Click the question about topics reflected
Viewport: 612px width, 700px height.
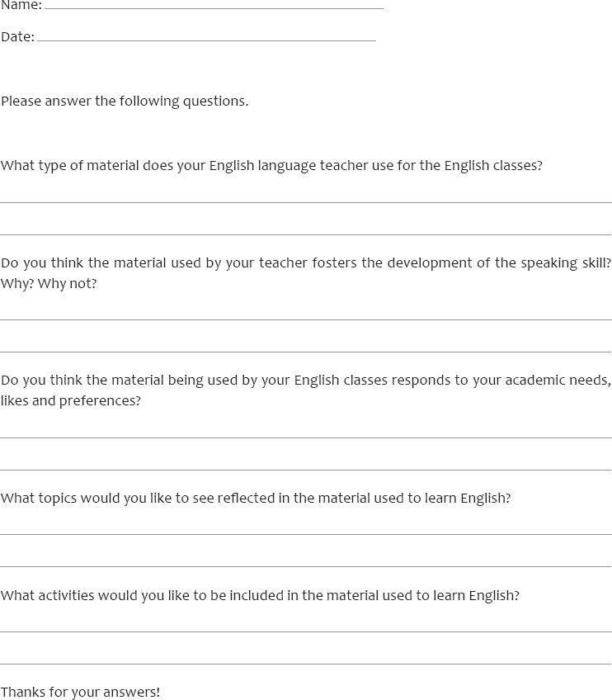pyautogui.click(x=256, y=499)
